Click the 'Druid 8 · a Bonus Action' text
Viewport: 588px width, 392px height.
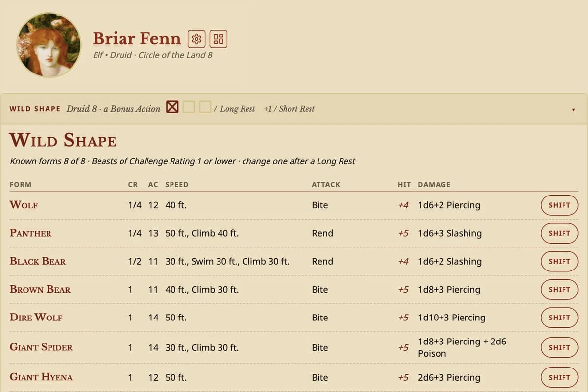coord(113,109)
